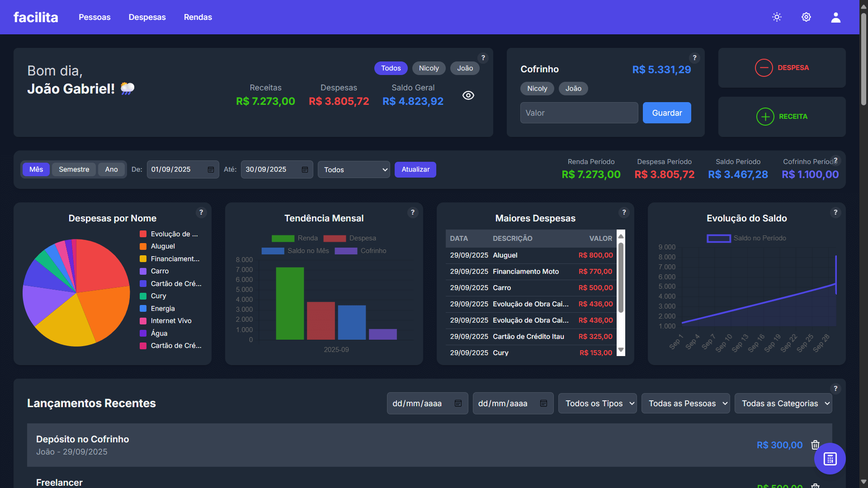Toggle balance visibility with the eye icon
Screen dimensions: 868x488
point(468,95)
